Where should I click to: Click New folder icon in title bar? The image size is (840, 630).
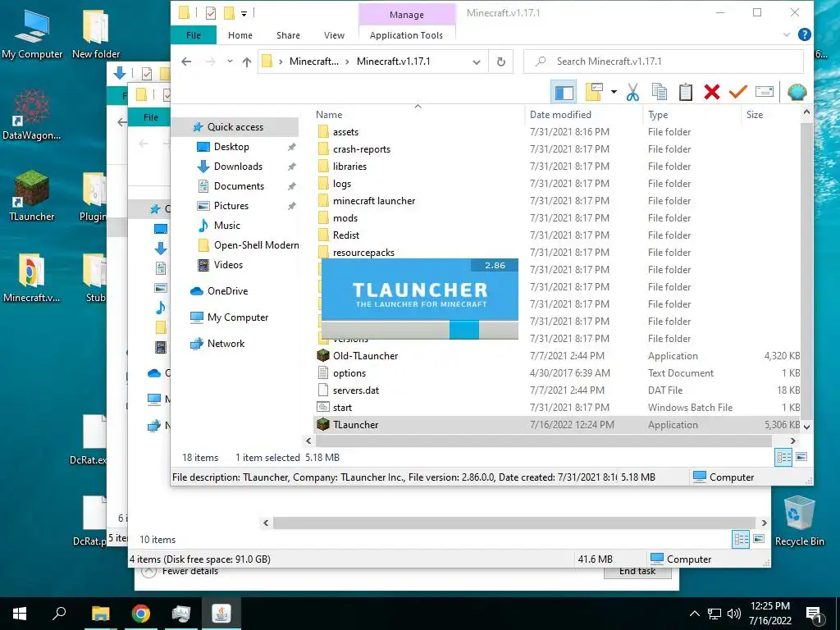coord(229,13)
